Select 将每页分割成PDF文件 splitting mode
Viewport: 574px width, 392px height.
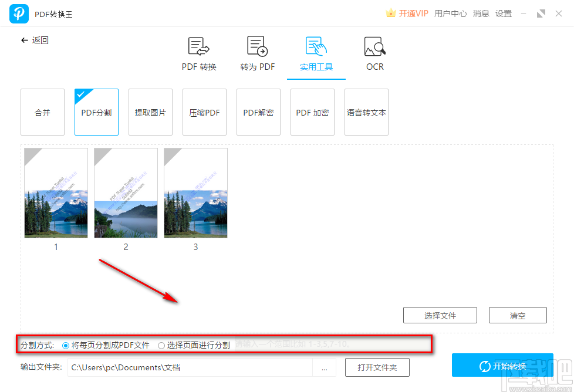(x=66, y=345)
